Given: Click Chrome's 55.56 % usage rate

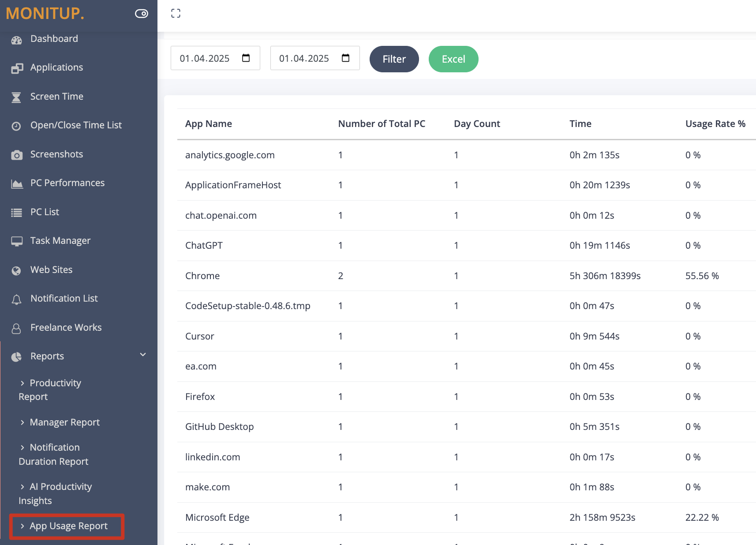Looking at the screenshot, I should pos(702,276).
